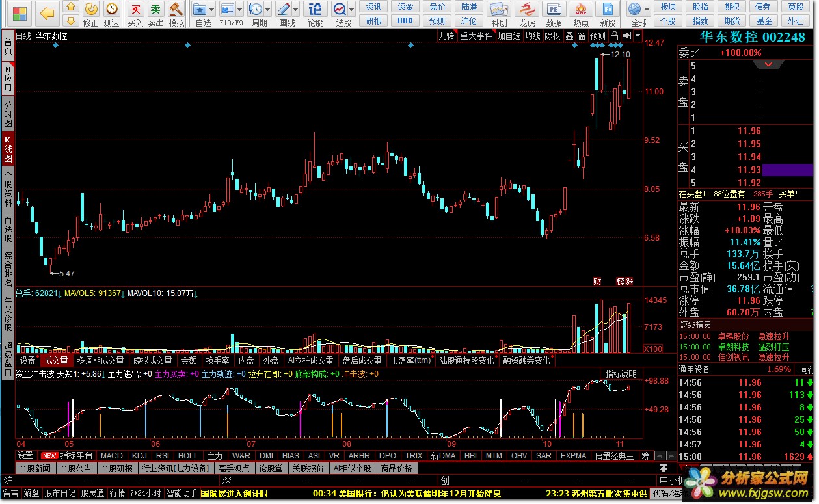Switch to the 个股资料 sidebar tab
Image resolution: width=819 pixels, height=504 pixels.
(8, 189)
